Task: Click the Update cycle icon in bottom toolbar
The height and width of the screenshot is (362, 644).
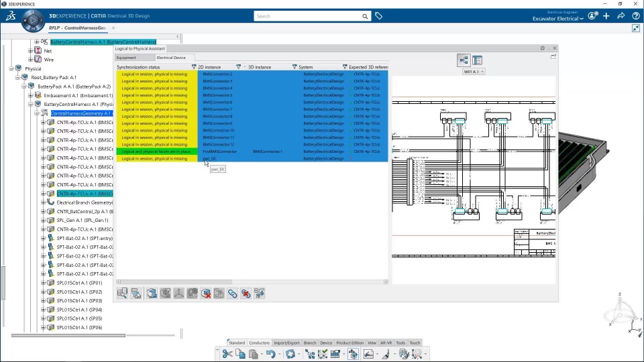Action: 290,354
